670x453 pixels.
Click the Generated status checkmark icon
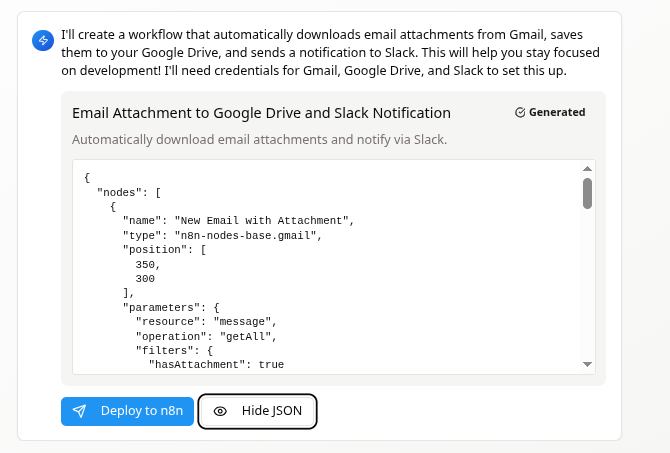520,112
